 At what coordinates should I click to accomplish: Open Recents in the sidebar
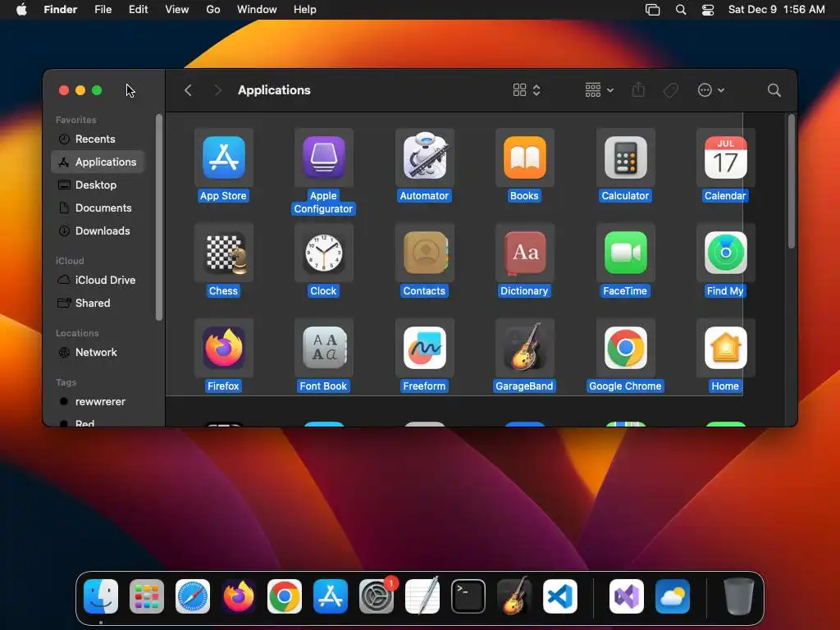tap(98, 139)
